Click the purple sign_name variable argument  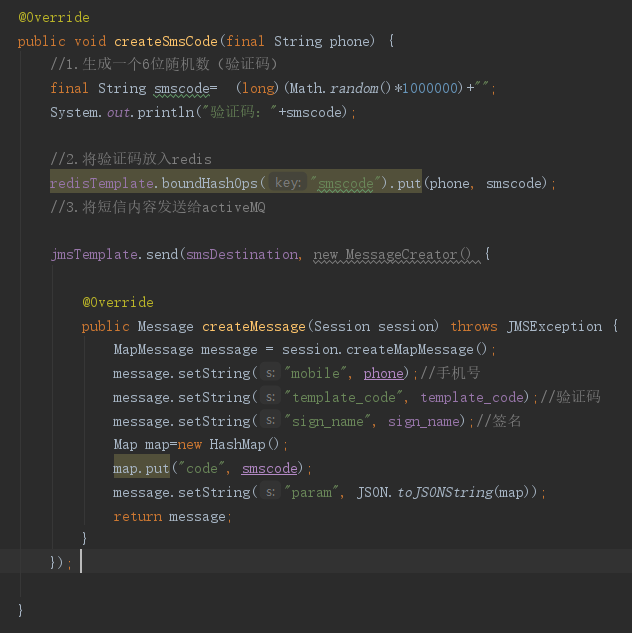point(424,421)
